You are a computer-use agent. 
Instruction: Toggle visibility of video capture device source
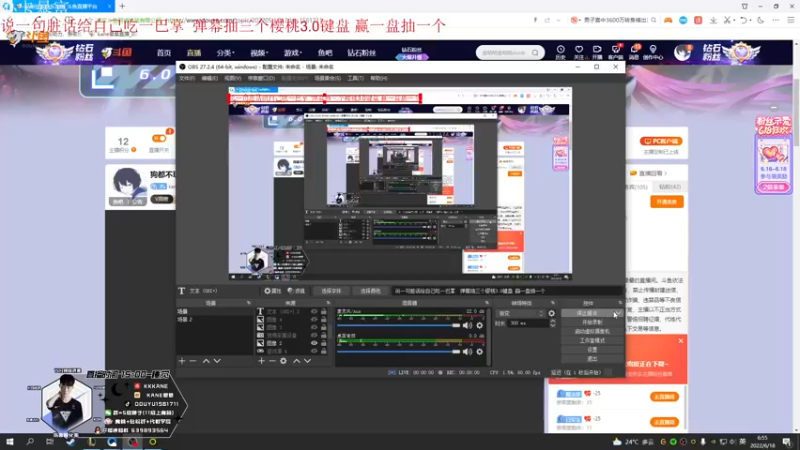coord(314,335)
